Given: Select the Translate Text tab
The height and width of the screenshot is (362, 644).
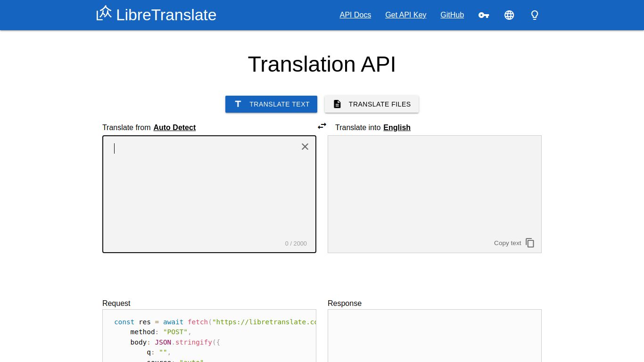Looking at the screenshot, I should click(x=271, y=104).
